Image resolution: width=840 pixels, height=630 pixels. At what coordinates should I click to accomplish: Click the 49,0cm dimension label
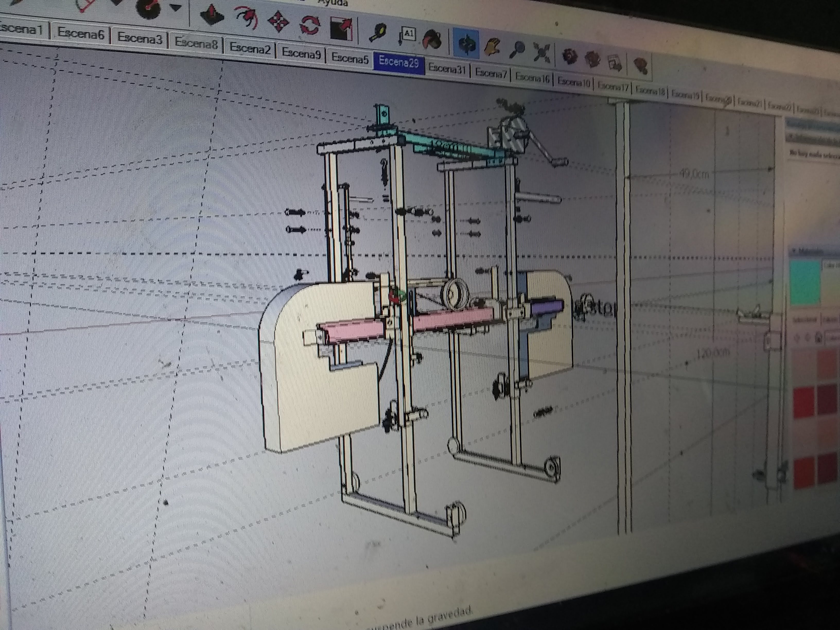click(694, 174)
